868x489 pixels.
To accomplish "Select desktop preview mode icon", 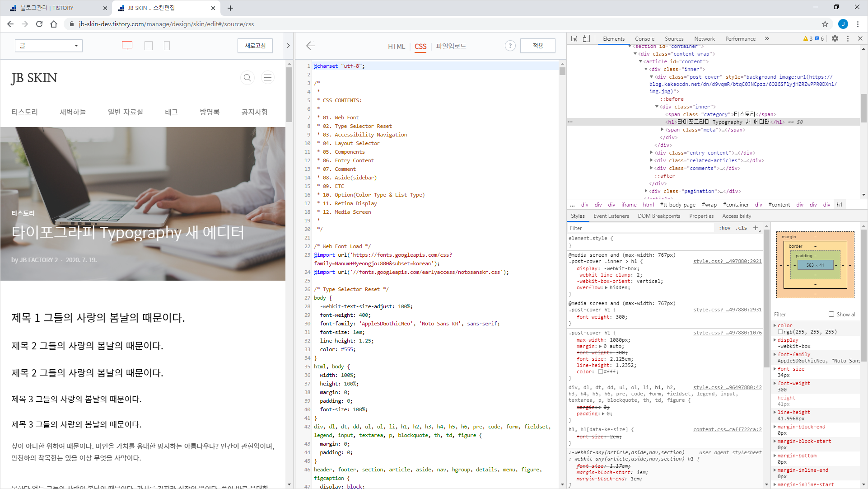I will (x=127, y=46).
